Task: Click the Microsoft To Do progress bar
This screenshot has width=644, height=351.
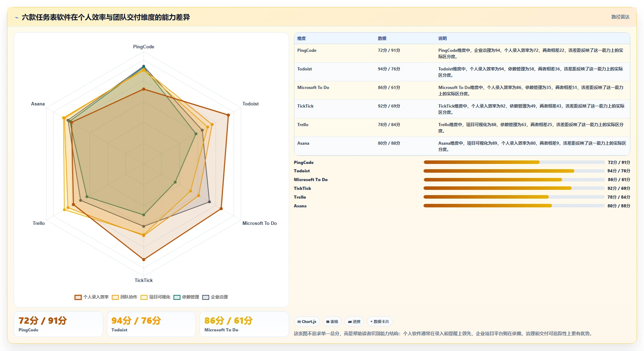Action: (514, 180)
